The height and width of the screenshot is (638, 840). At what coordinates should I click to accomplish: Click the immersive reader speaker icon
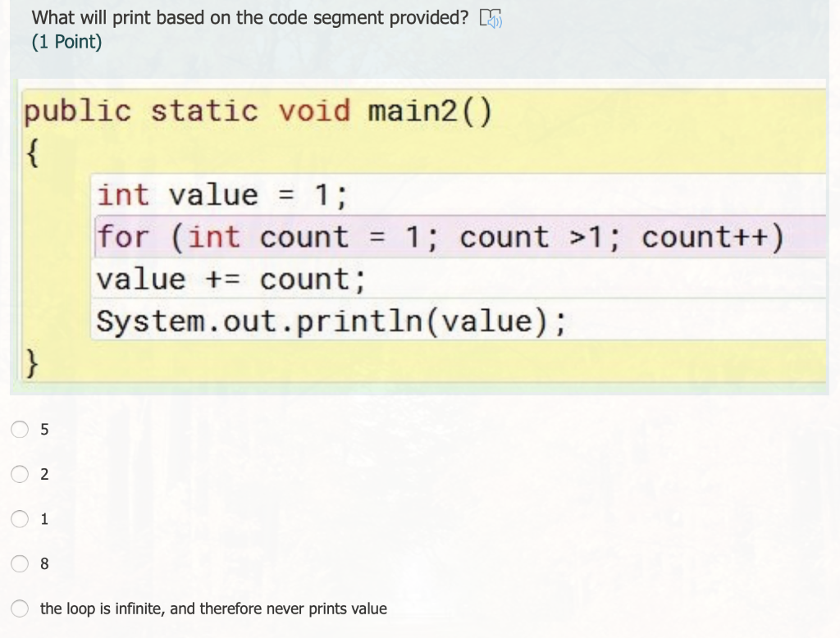click(x=491, y=19)
